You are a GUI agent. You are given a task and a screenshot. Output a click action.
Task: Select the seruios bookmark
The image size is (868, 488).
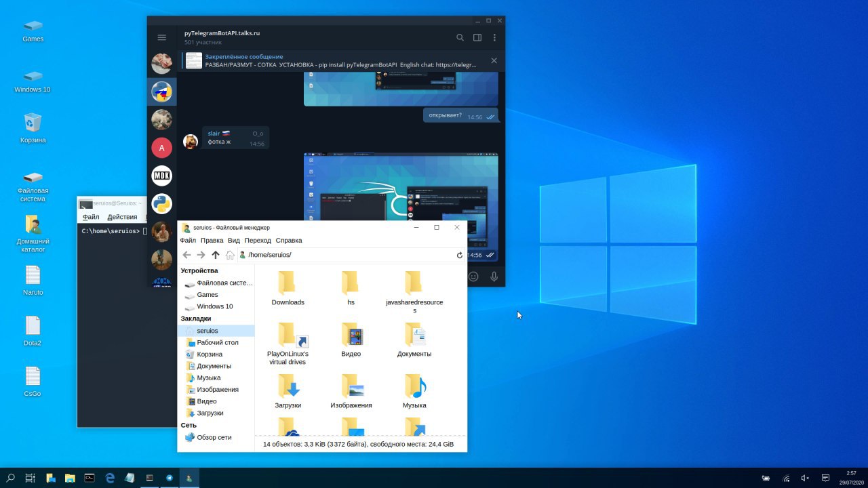click(216, 331)
